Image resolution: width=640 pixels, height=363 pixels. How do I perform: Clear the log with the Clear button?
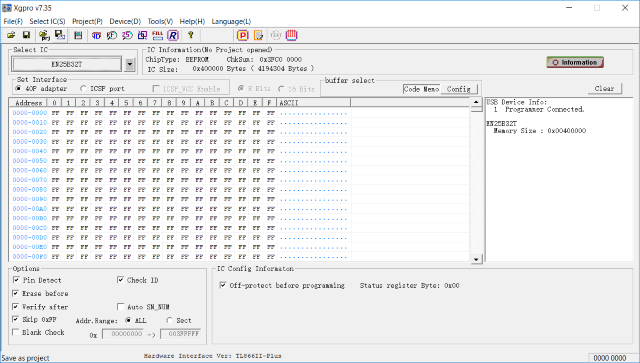tap(604, 89)
